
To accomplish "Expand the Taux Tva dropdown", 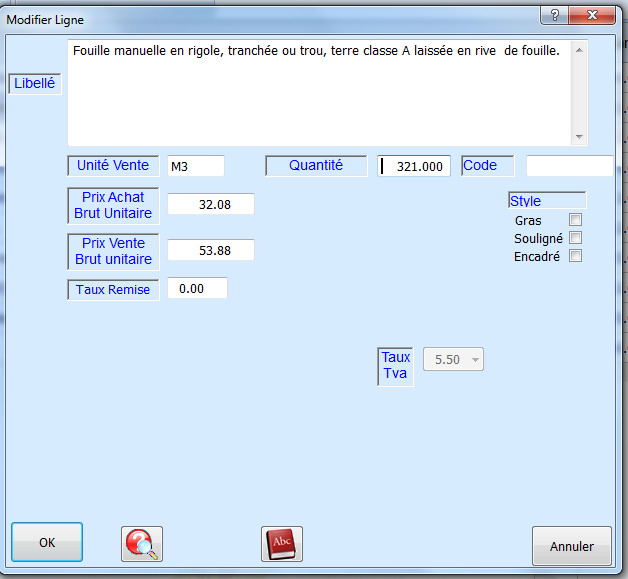I will [475, 359].
